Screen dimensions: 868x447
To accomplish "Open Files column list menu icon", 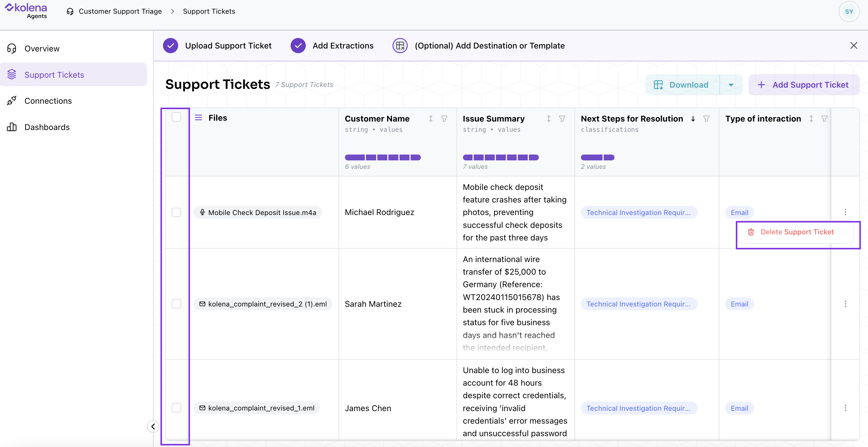I will tap(199, 118).
